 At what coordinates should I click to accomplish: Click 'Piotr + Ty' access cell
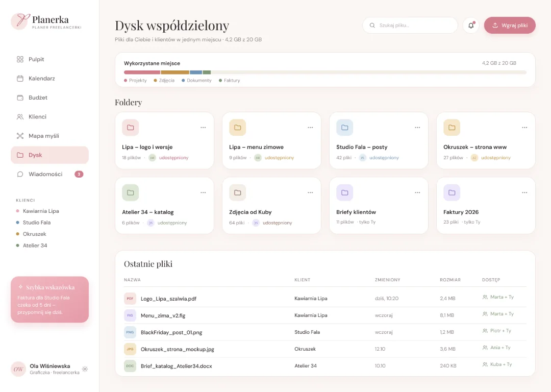click(x=496, y=331)
